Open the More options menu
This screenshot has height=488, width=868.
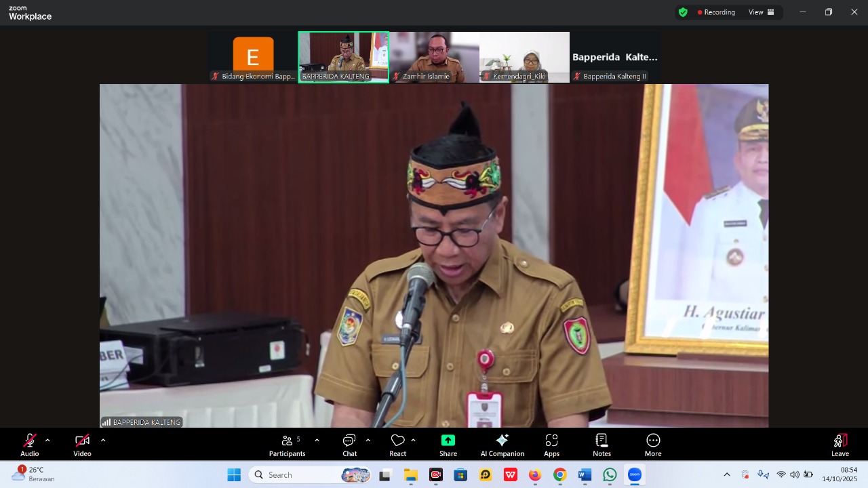(653, 445)
